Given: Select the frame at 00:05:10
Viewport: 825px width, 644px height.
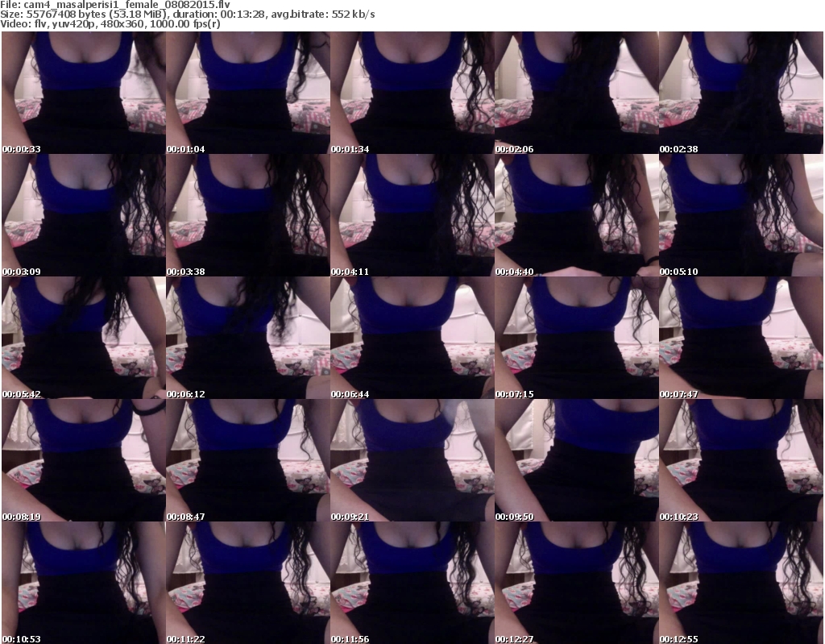Looking at the screenshot, I should coord(741,215).
